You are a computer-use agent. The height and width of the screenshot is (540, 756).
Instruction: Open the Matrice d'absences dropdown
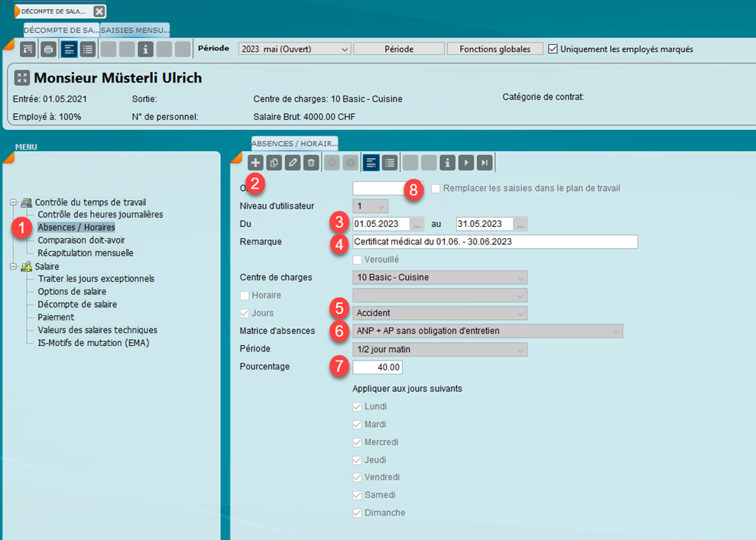click(x=488, y=331)
